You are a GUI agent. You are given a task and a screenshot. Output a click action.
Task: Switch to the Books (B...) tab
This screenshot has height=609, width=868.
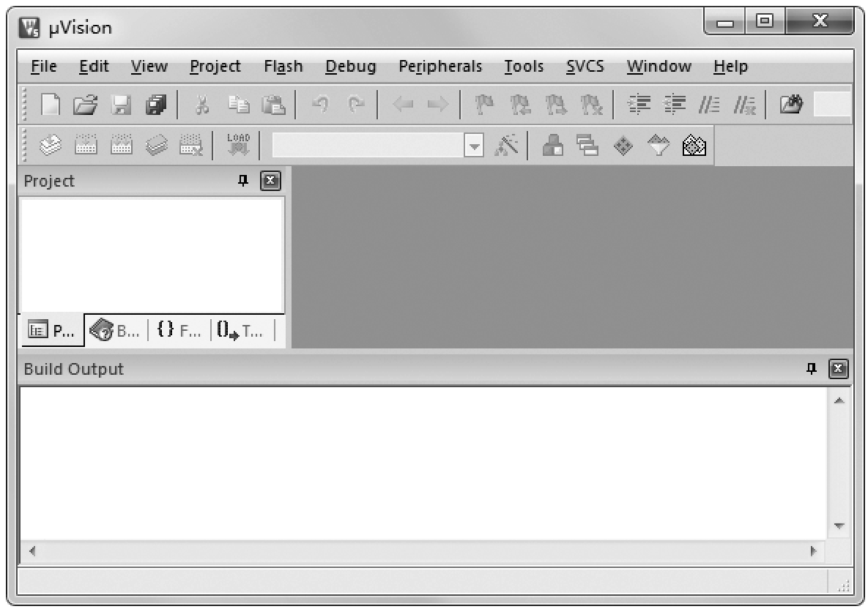[x=115, y=331]
